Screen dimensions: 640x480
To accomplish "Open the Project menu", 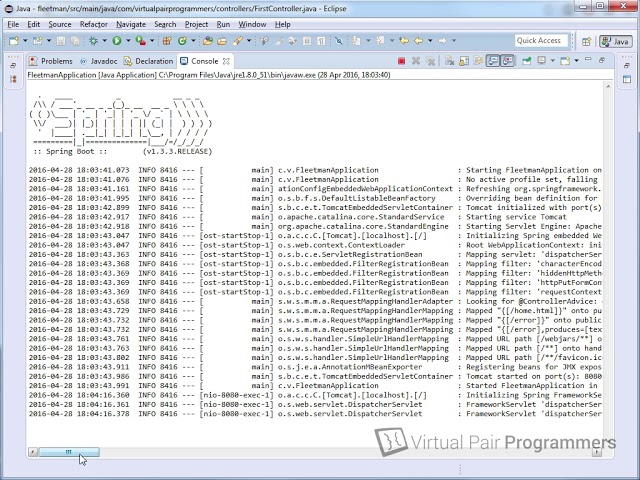I will coord(196,24).
